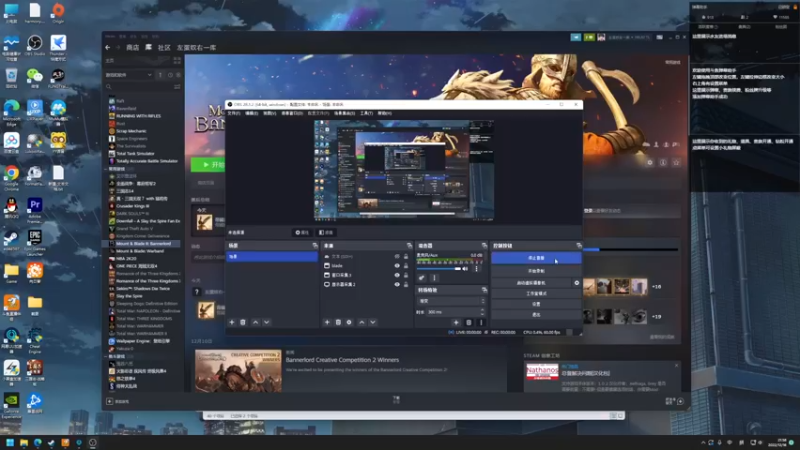Pop out the Scenes dock

coord(315,246)
